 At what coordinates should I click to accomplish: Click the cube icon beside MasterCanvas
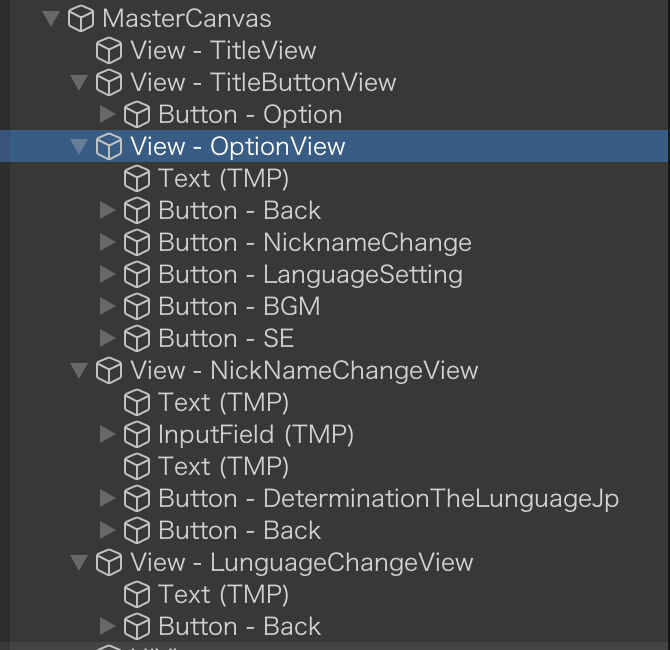81,19
